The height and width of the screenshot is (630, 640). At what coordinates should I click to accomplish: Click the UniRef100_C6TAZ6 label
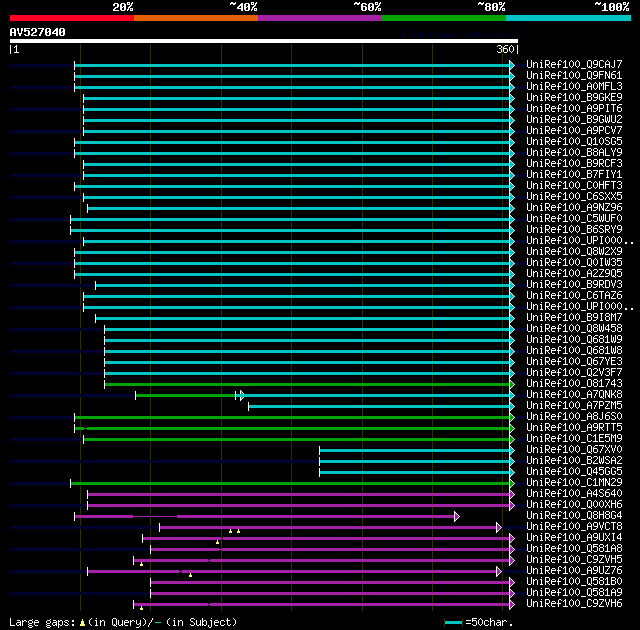point(574,296)
